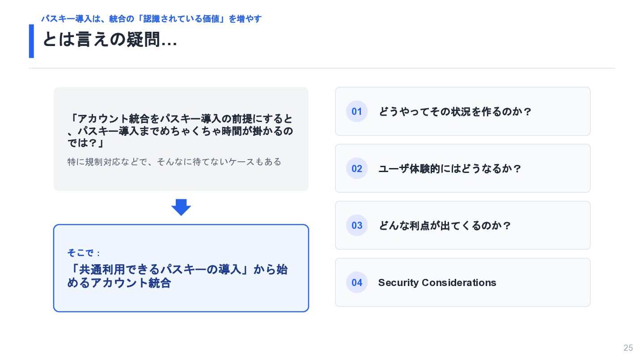Click the 01 number badge

pos(357,111)
